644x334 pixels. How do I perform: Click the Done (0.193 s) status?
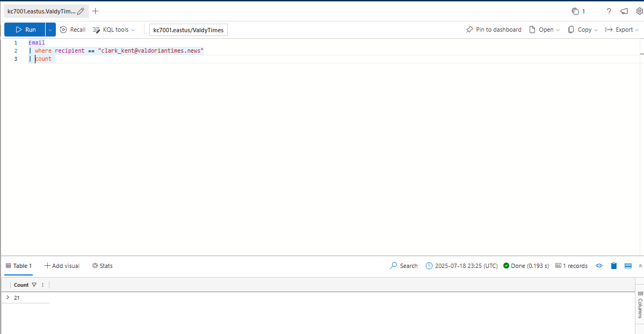coord(526,266)
